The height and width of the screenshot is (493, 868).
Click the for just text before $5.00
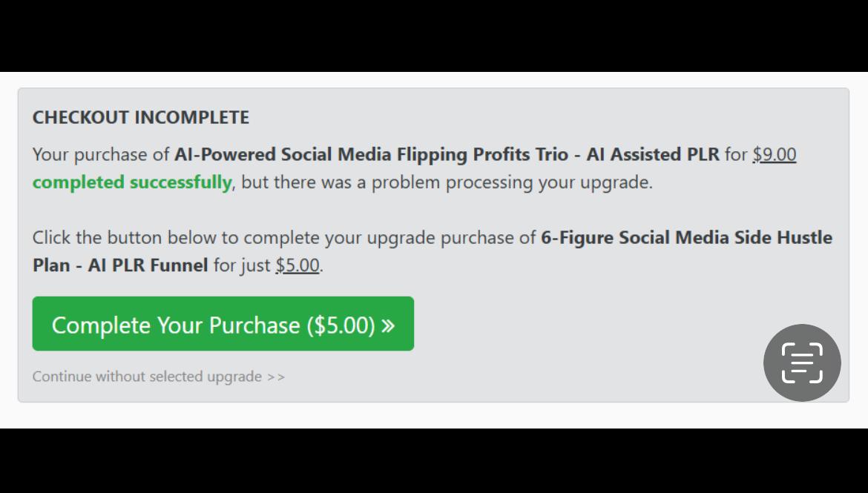(x=242, y=265)
